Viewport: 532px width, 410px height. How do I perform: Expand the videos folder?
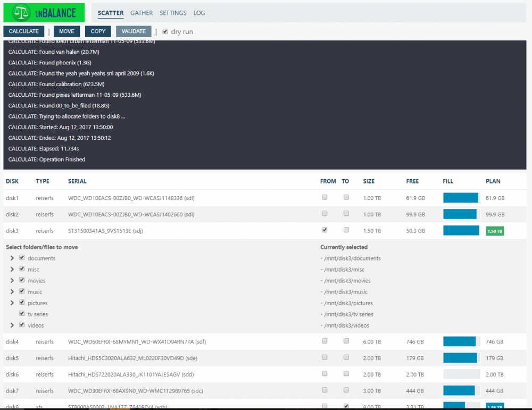click(x=12, y=325)
